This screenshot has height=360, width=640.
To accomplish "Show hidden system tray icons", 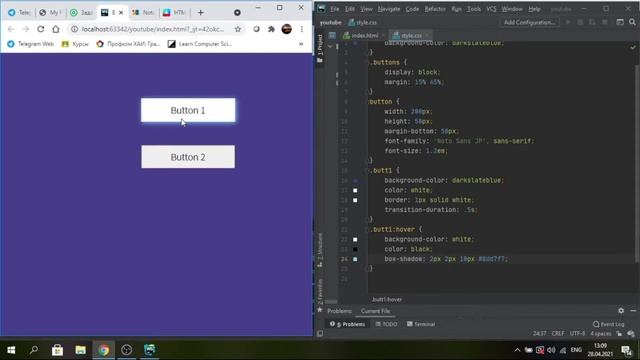I will 517,350.
